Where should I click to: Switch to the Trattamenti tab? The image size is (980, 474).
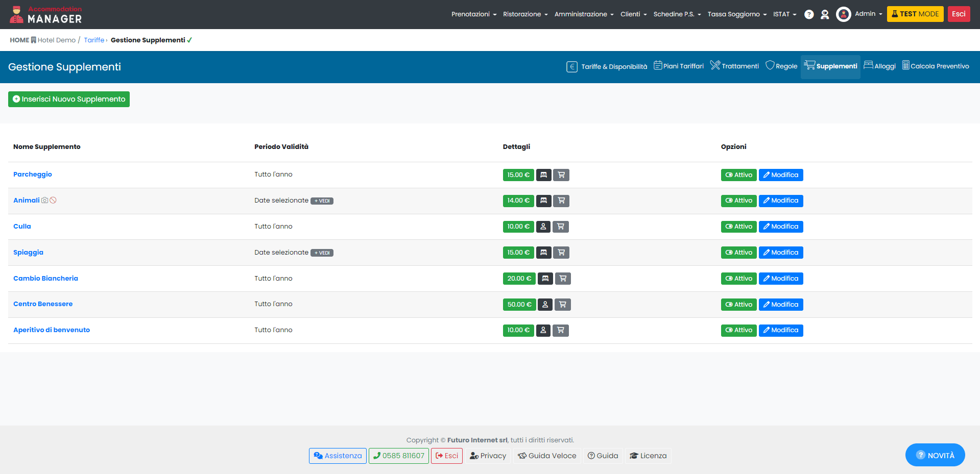(x=734, y=66)
